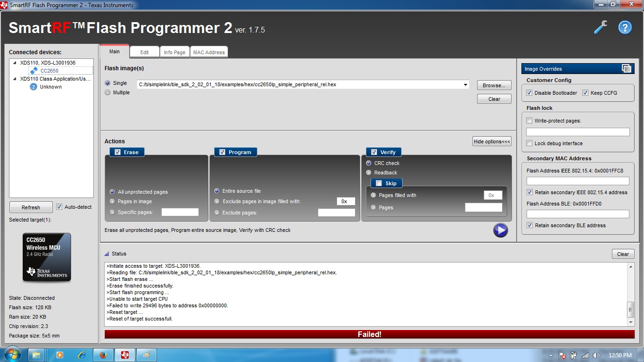Pop out the Image Overrides panel

(627, 68)
